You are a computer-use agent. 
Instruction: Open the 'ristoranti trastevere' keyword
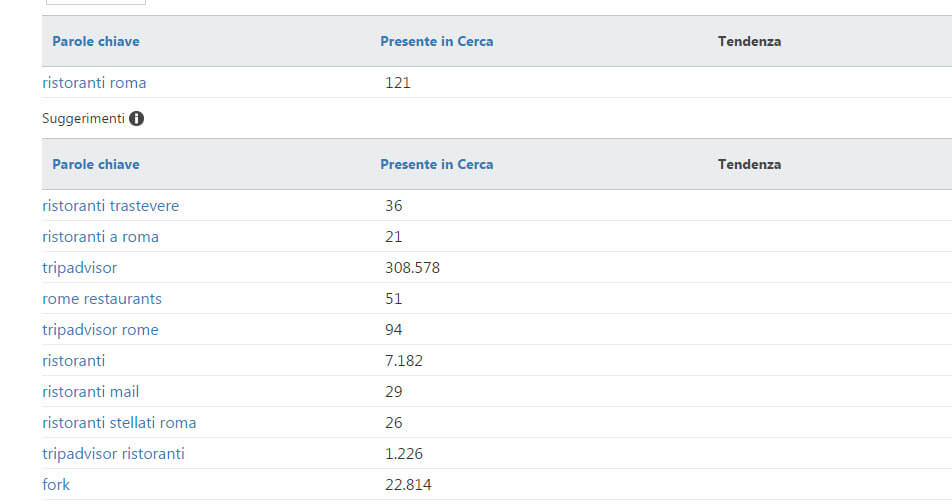tap(110, 206)
